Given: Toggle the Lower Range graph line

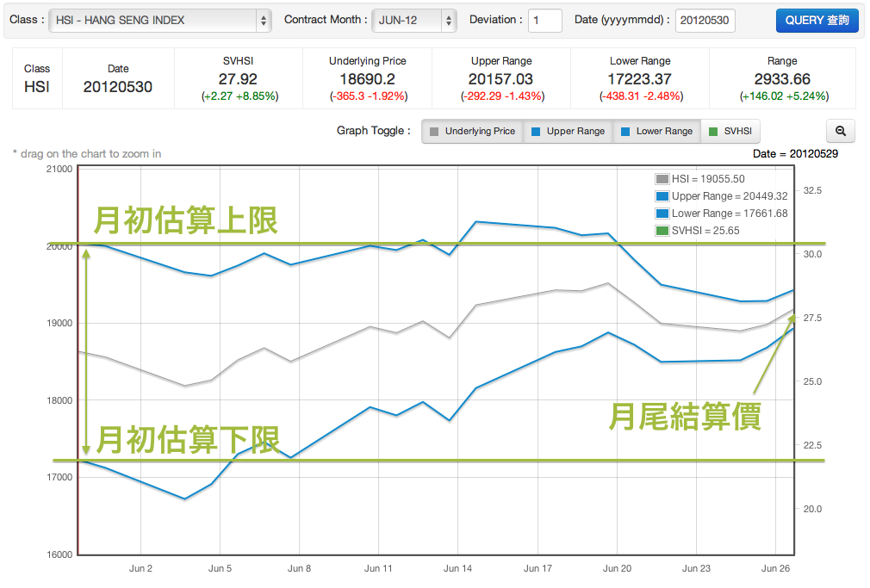Looking at the screenshot, I should 657,132.
